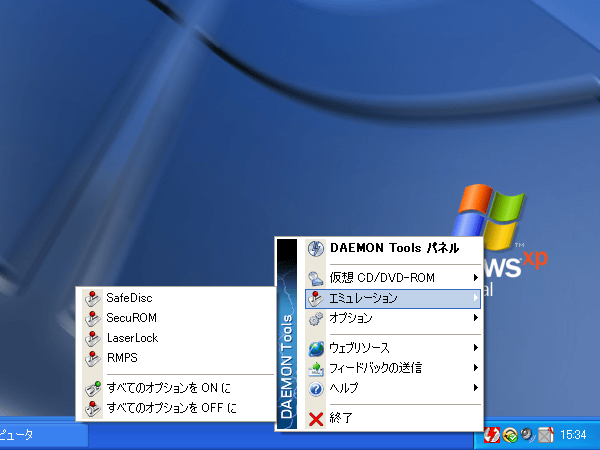The width and height of the screenshot is (600, 450).
Task: Click the LaserLock joystick icon
Action: pos(92,339)
